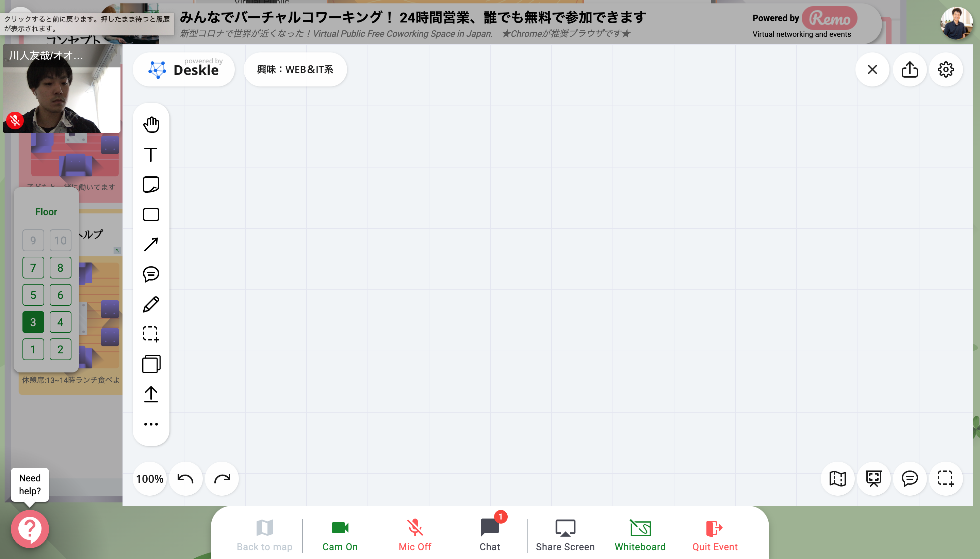980x559 pixels.
Task: Activate the pencil drawing tool
Action: [151, 304]
